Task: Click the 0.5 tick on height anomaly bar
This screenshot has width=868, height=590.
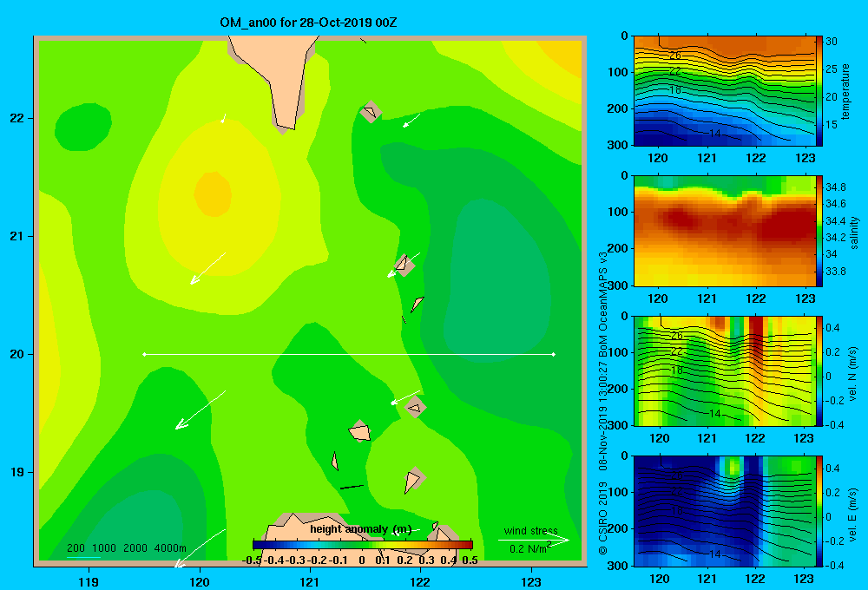Action: (470, 560)
